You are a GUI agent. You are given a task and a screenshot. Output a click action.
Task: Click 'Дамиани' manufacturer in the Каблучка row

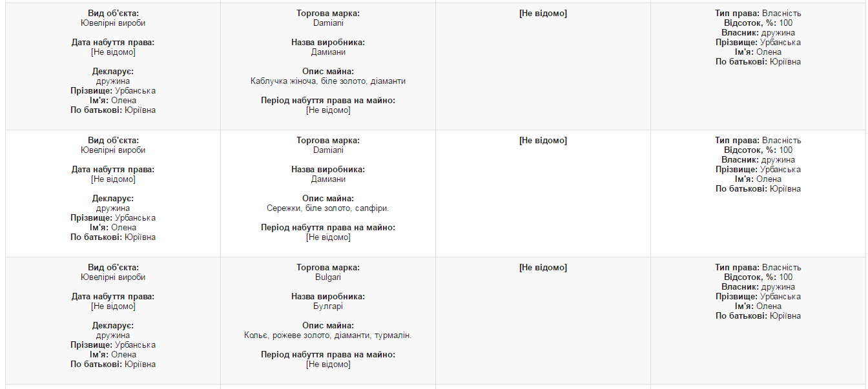328,52
